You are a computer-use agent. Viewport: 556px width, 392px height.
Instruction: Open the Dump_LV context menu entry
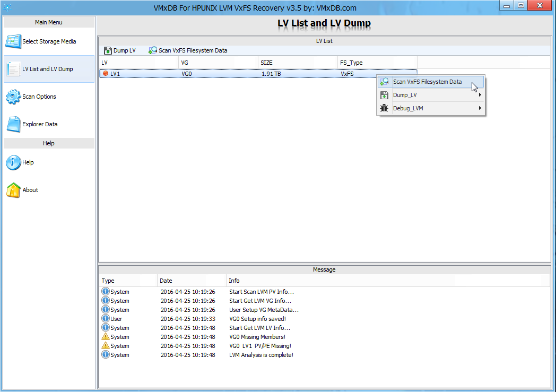pos(431,95)
